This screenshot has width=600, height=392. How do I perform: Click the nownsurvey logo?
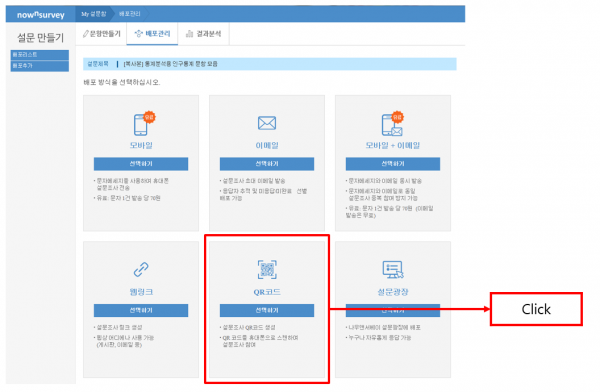[41, 15]
